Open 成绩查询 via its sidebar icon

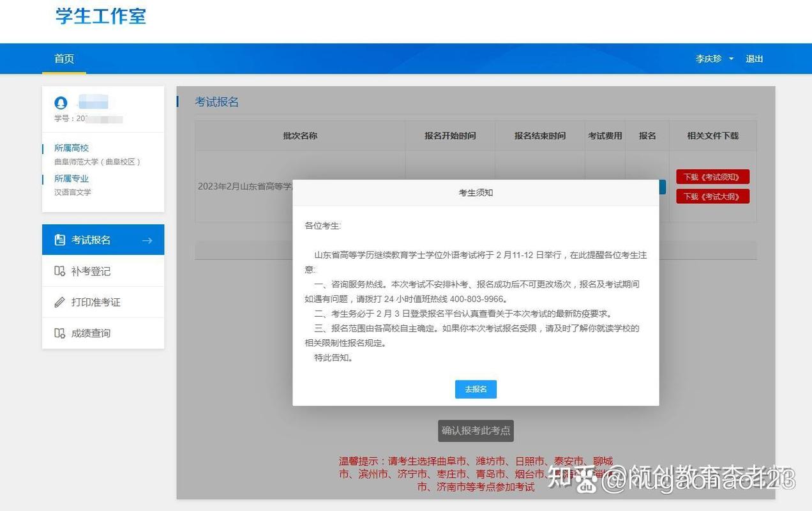pyautogui.click(x=60, y=333)
